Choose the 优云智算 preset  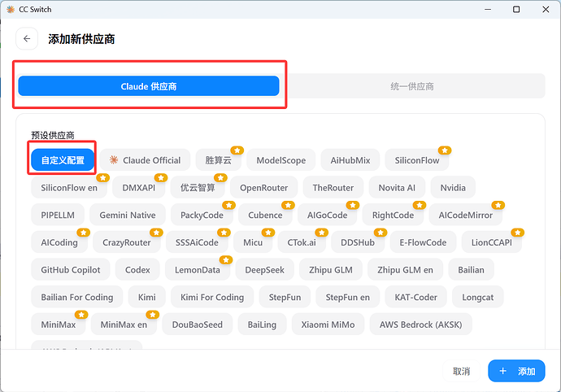[x=198, y=188]
